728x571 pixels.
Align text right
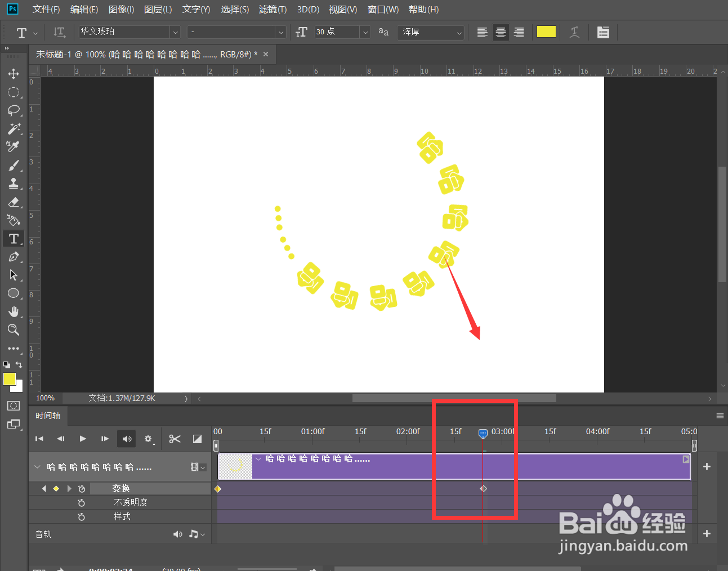[x=519, y=32]
